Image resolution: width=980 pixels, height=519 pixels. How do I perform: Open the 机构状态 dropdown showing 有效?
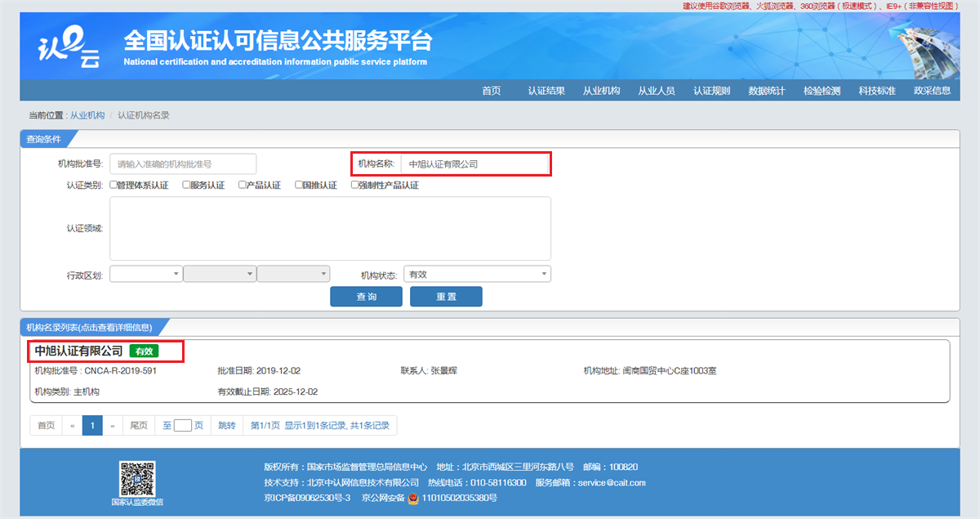click(477, 273)
